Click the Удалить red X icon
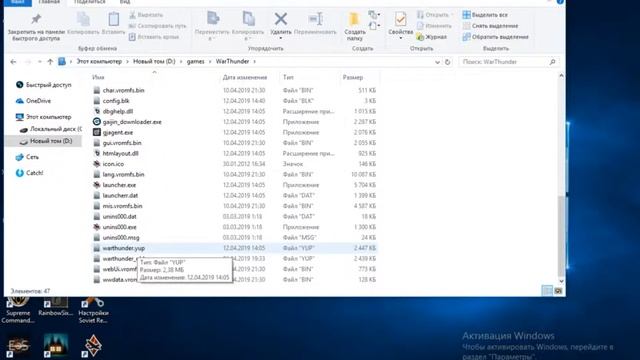This screenshot has height=360, width=640. [x=281, y=19]
